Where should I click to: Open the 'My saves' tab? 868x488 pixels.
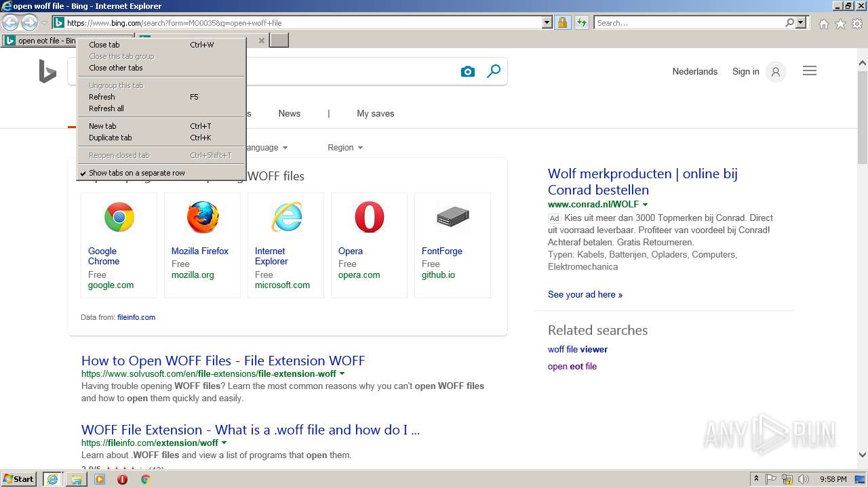click(376, 113)
